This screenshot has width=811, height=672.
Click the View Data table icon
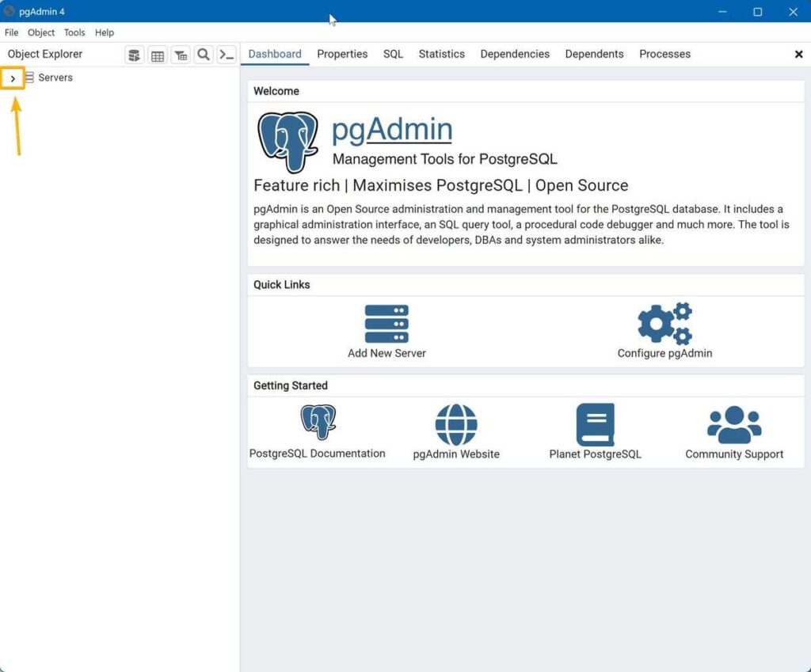(158, 55)
